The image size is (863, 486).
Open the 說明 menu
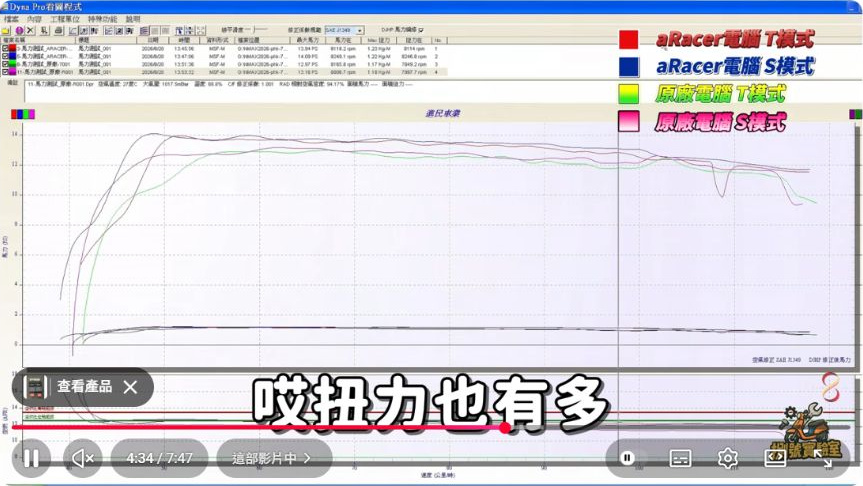click(x=133, y=19)
